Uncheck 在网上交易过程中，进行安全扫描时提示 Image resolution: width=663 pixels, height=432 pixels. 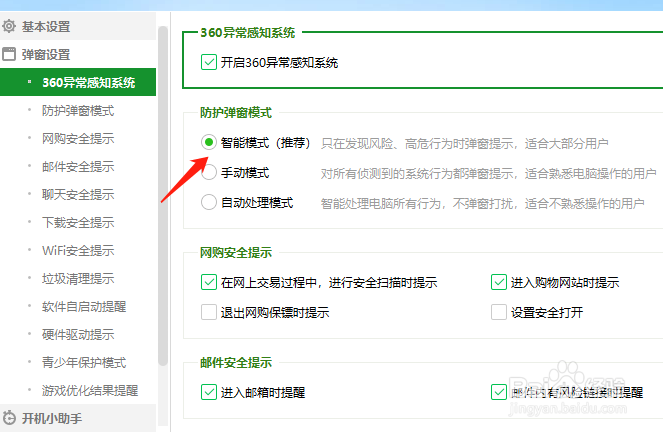(208, 282)
